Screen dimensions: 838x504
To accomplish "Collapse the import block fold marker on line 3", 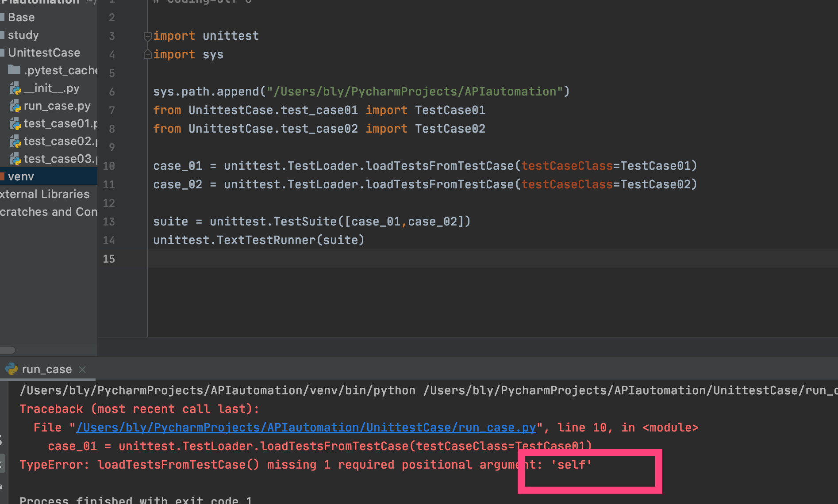I will click(x=148, y=36).
